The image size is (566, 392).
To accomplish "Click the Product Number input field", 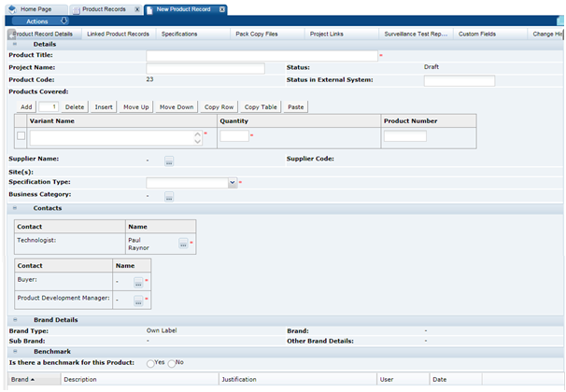I will coord(405,136).
